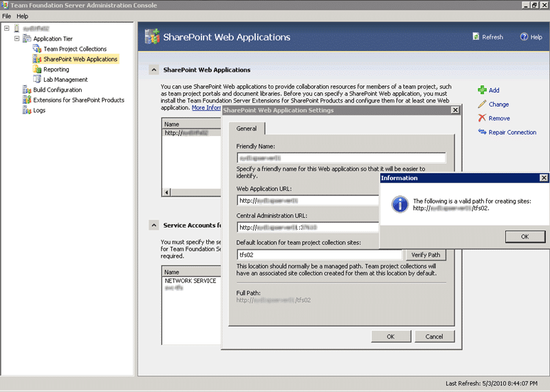
Task: Click the Repair Connection link
Action: point(512,132)
